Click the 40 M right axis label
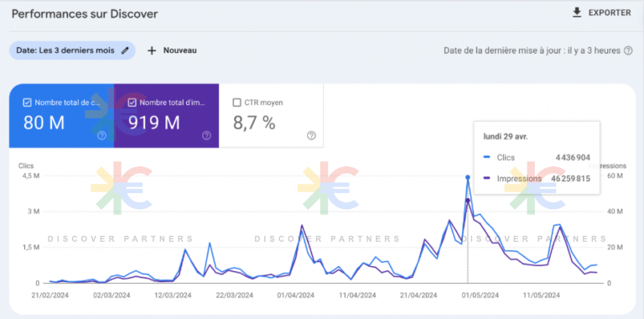Image resolution: width=644 pixels, height=319 pixels. tap(615, 212)
